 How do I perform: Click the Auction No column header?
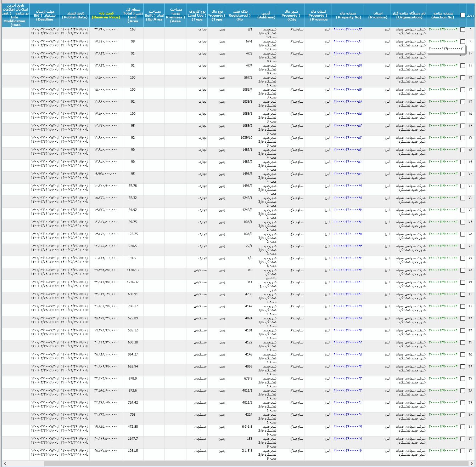tap(443, 15)
